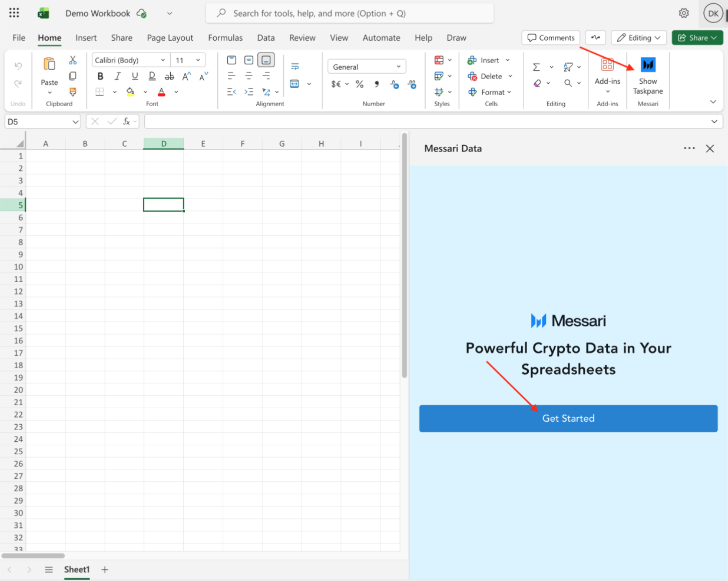Click the Cut scissors icon
This screenshot has height=581, width=728.
(x=73, y=60)
